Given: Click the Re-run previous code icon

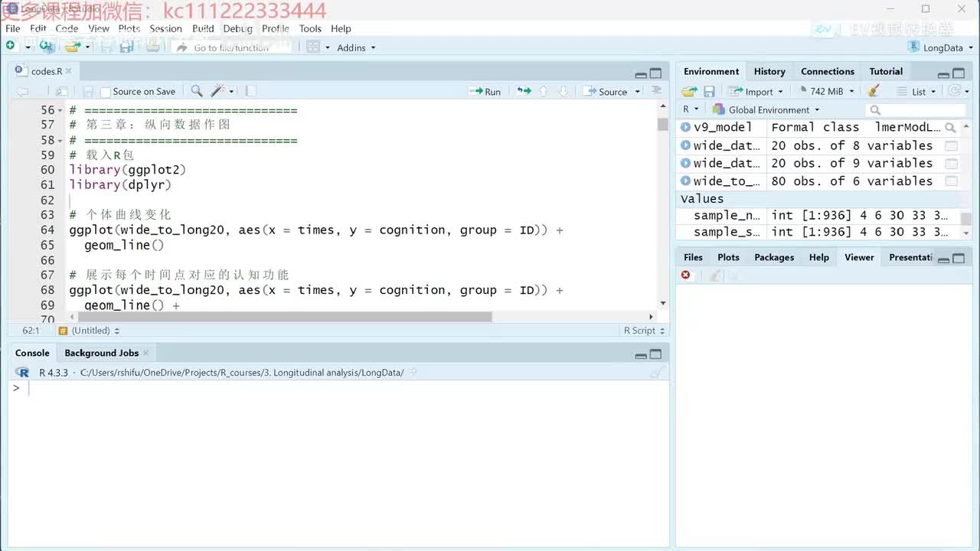Looking at the screenshot, I should (524, 91).
